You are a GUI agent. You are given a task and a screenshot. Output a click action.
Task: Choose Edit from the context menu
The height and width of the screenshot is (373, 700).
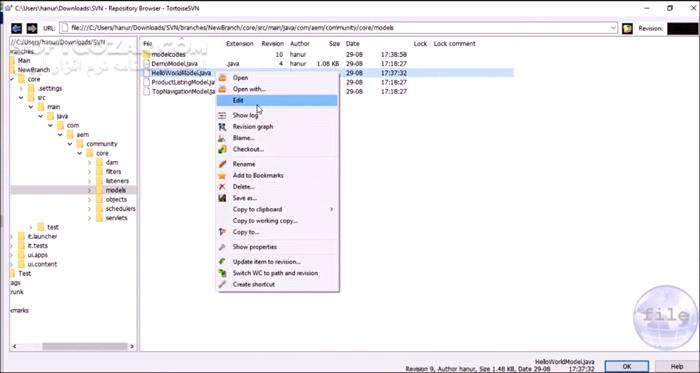click(x=277, y=100)
